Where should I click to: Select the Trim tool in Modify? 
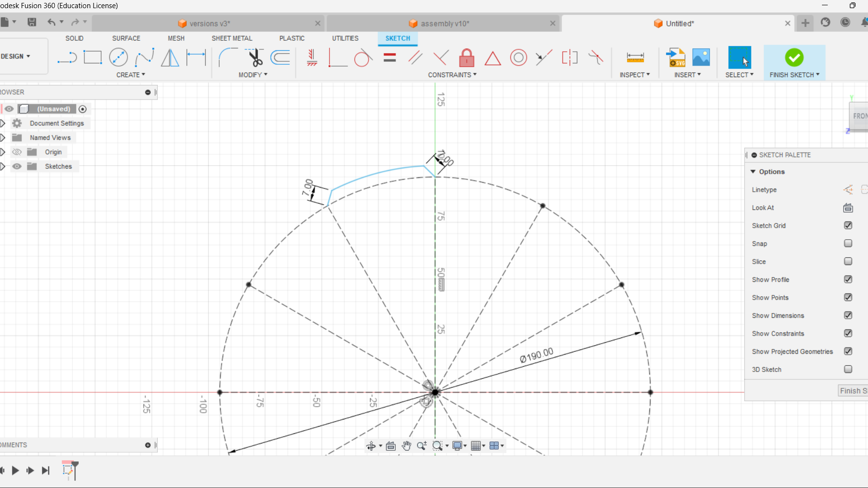pyautogui.click(x=255, y=58)
